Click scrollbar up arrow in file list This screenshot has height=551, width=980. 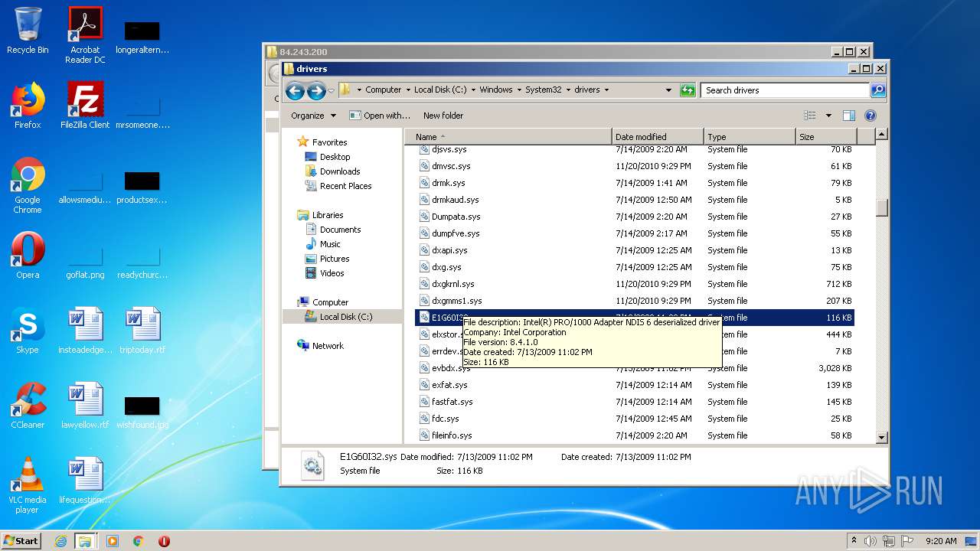click(x=881, y=135)
